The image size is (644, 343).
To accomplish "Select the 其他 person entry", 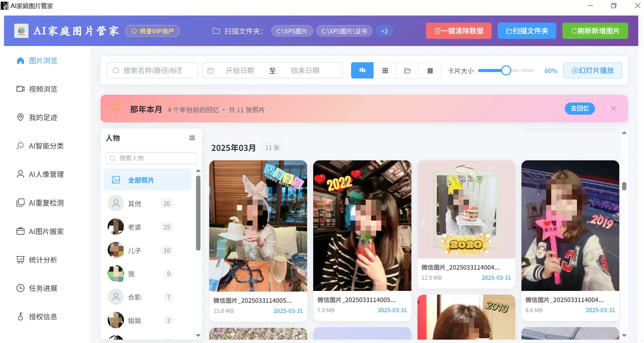I will tap(148, 204).
